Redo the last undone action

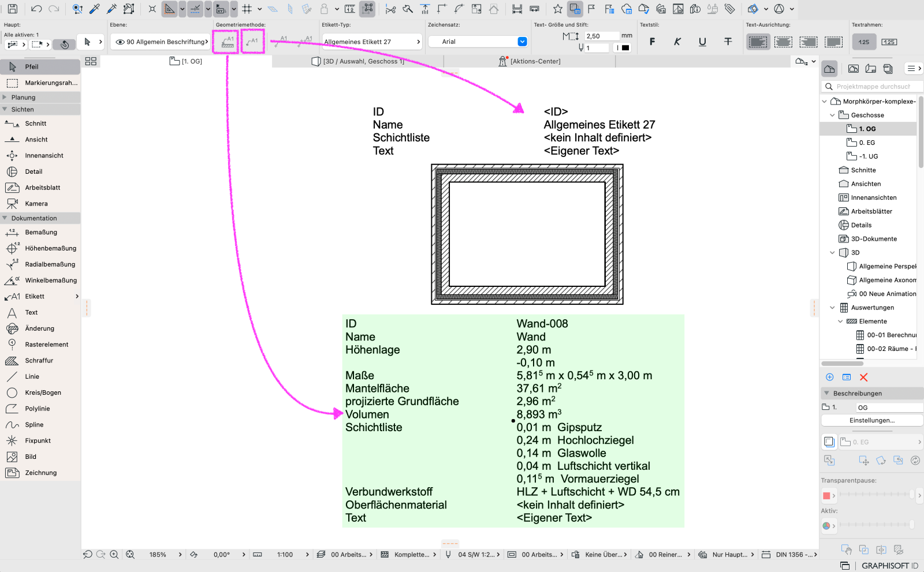(x=54, y=9)
